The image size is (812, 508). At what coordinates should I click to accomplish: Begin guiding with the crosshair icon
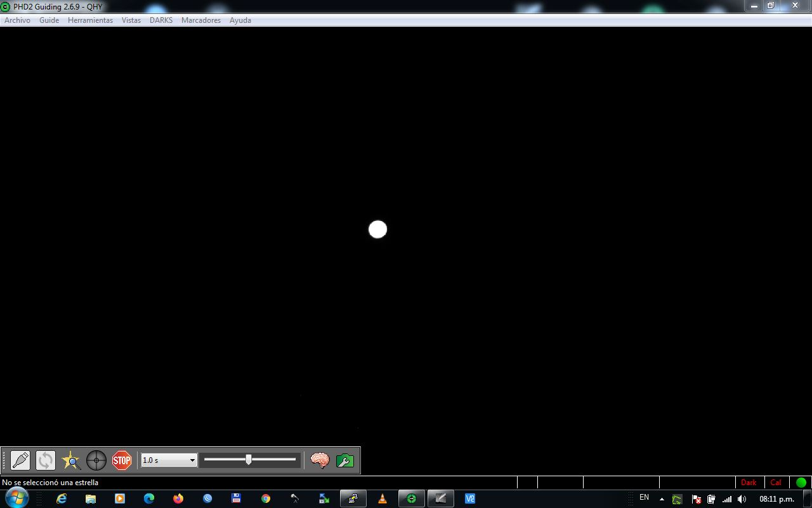(96, 460)
